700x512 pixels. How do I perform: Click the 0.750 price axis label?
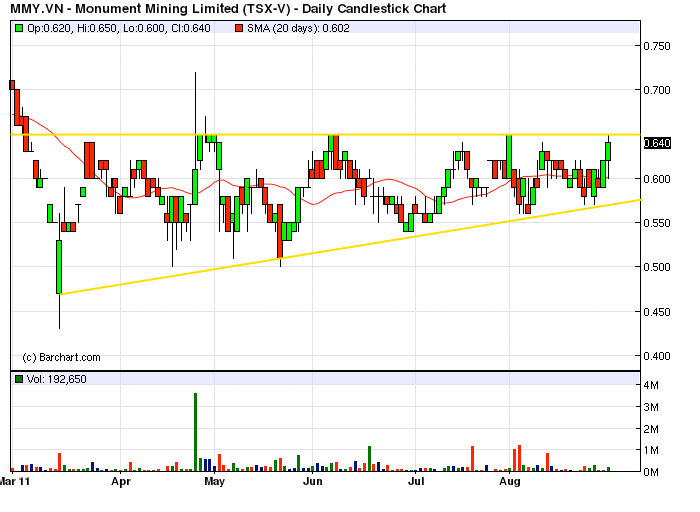click(657, 46)
